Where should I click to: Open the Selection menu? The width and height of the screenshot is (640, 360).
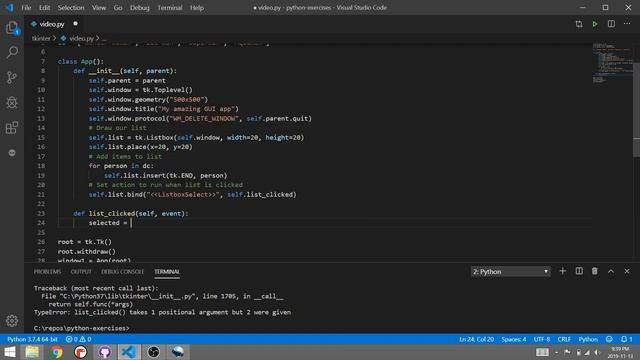71,7
